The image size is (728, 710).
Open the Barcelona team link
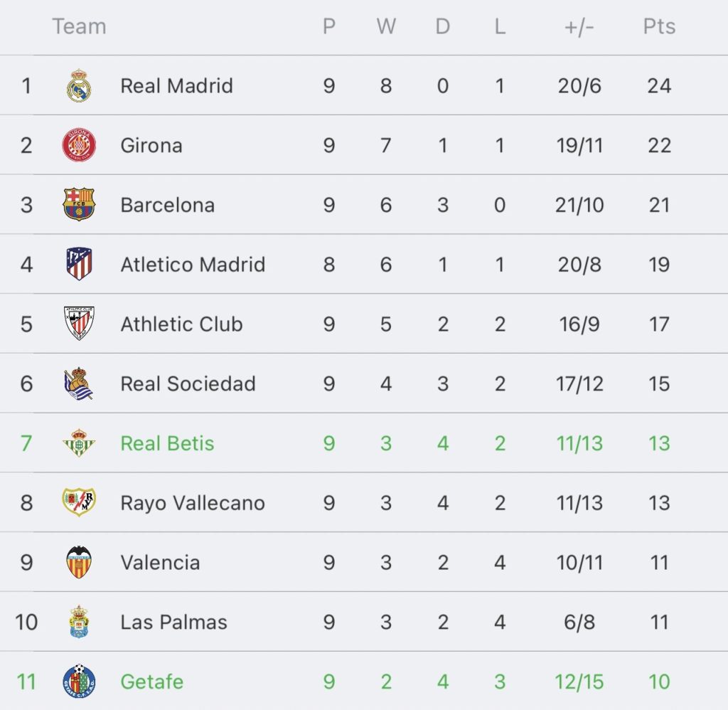168,205
